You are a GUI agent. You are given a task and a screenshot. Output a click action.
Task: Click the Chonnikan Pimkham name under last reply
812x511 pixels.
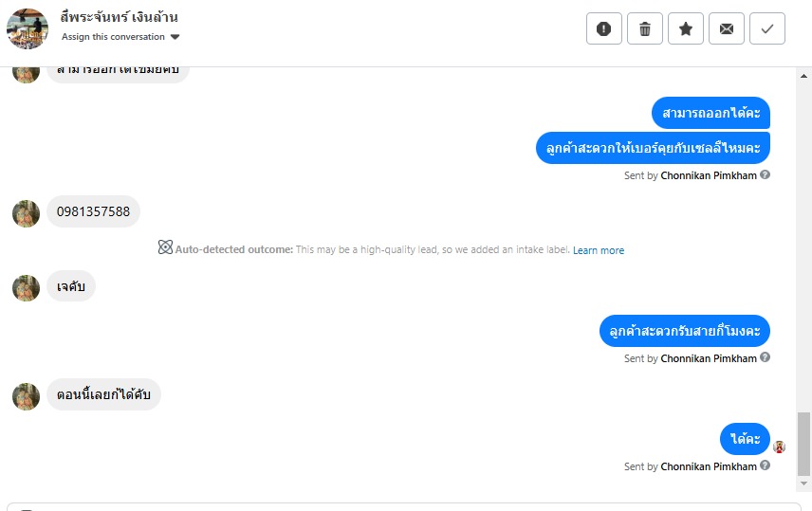tap(709, 466)
